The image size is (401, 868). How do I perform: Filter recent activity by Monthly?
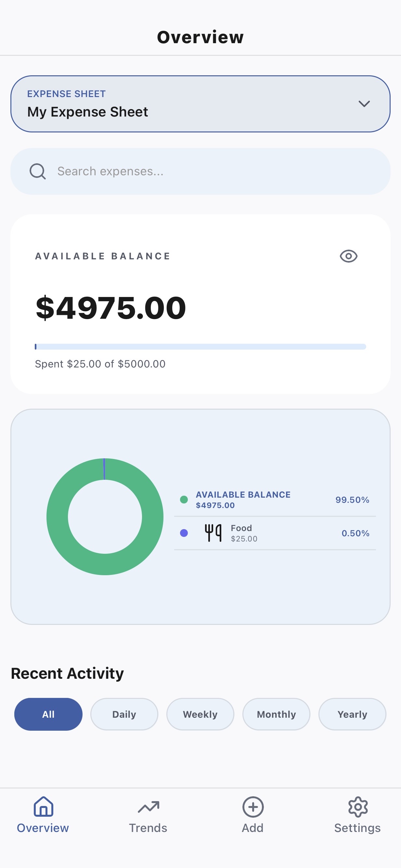[x=276, y=714]
